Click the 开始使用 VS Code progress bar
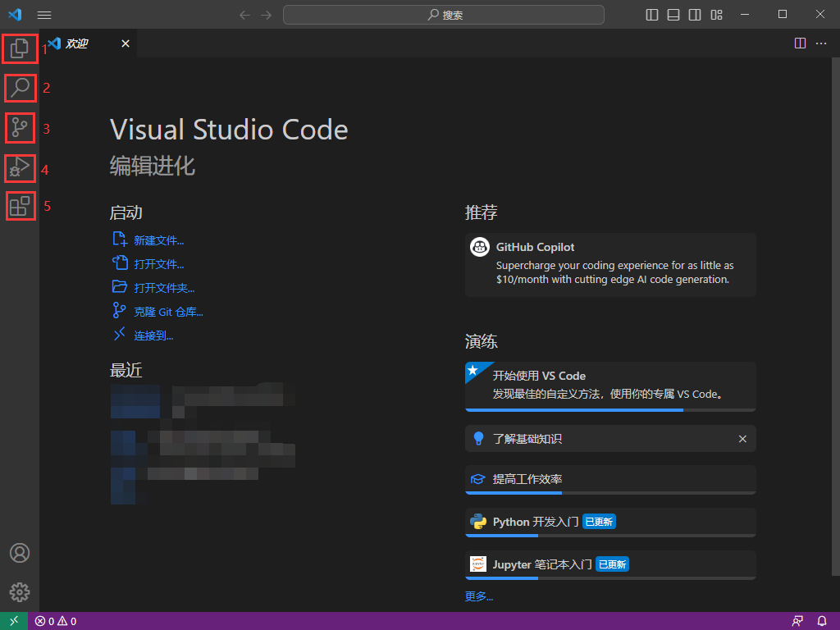 tap(610, 410)
